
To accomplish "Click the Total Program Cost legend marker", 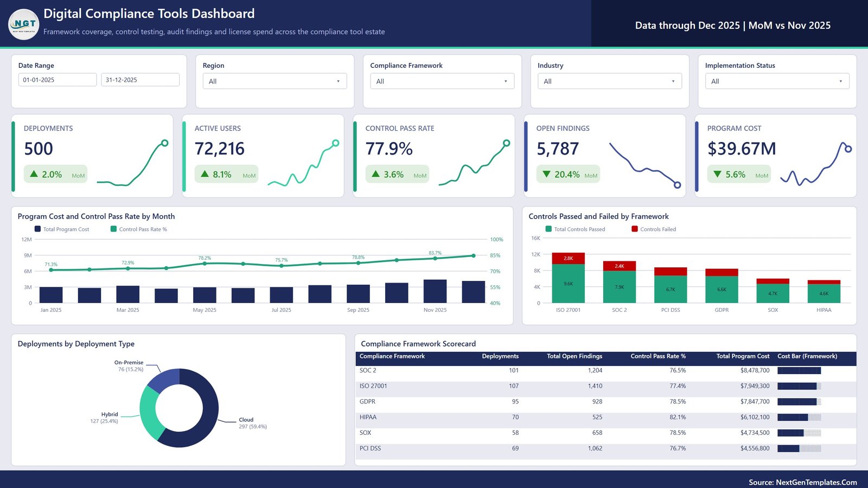I will coord(37,229).
